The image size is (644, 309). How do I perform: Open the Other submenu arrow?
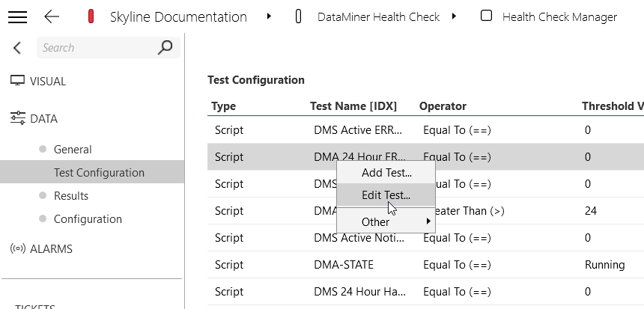[428, 221]
